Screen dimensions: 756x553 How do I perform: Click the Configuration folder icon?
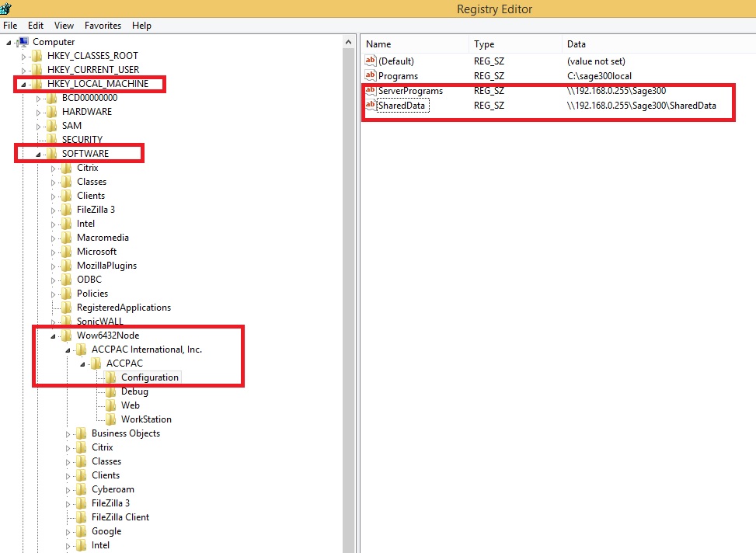[x=111, y=377]
